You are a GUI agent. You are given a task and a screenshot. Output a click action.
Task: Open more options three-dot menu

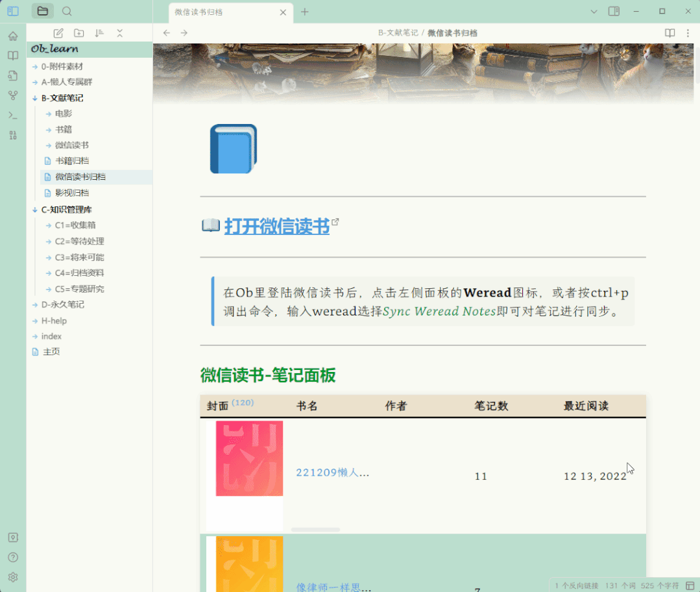[x=688, y=32]
